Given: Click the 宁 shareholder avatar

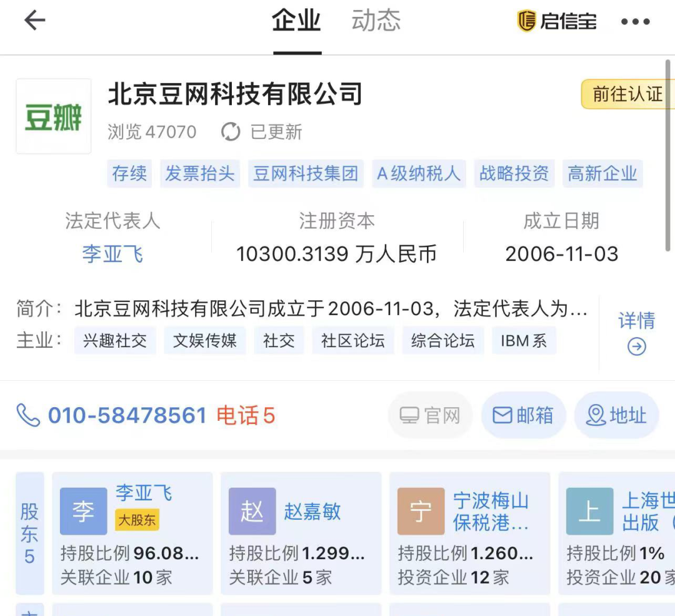Looking at the screenshot, I should pyautogui.click(x=421, y=512).
